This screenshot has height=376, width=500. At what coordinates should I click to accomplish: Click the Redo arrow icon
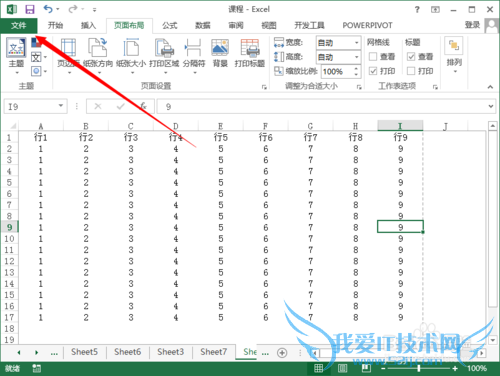[x=73, y=9]
